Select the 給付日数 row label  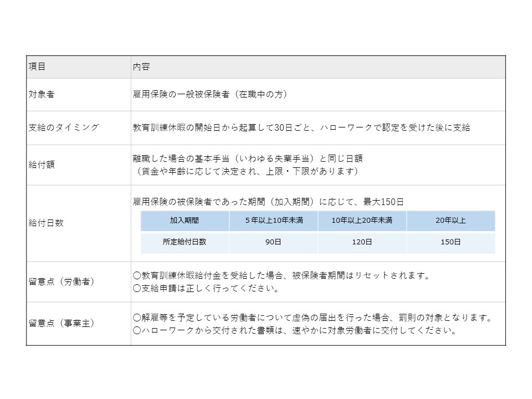point(46,223)
